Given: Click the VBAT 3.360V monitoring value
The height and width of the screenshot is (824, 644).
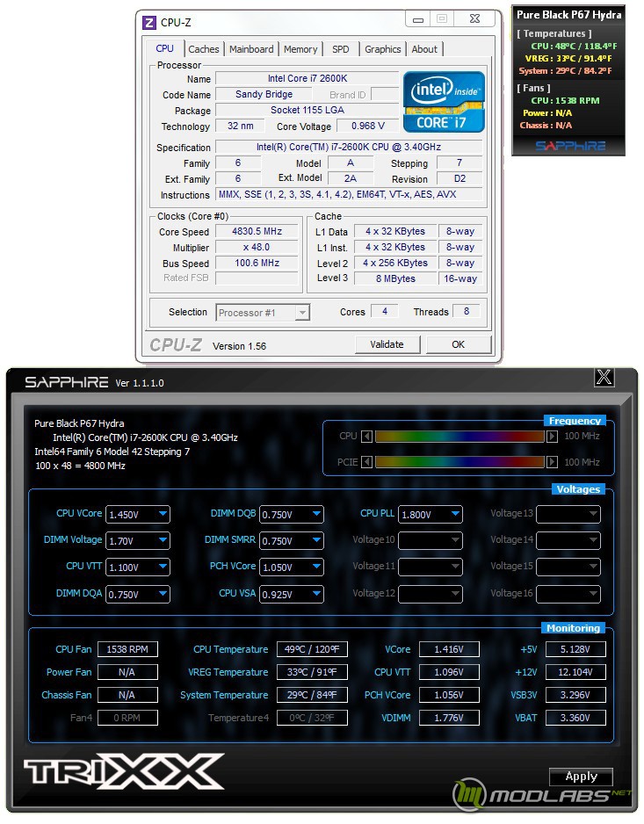Looking at the screenshot, I should point(575,718).
